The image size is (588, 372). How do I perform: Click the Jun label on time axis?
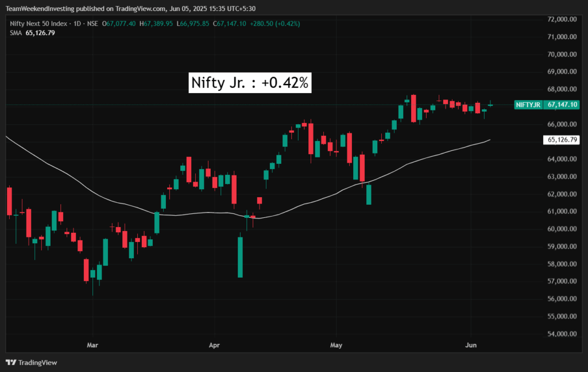(471, 344)
